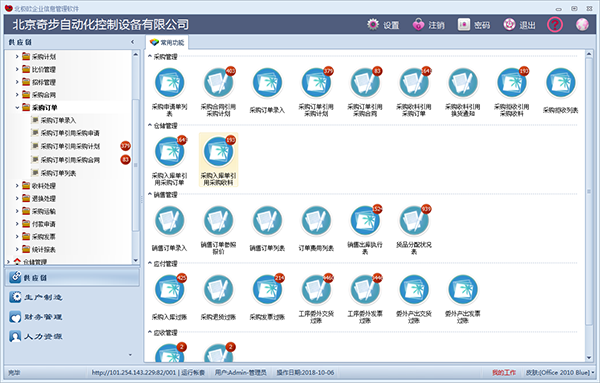Open the 采购拒收引用采购收料 shortcut icon
Image resolution: width=600 pixels, height=383 pixels.
pyautogui.click(x=512, y=83)
